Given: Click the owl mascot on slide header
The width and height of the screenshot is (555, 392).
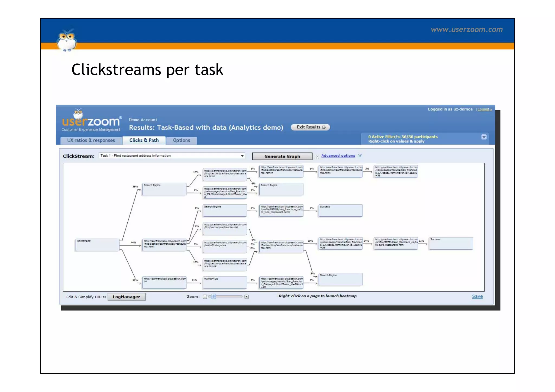Looking at the screenshot, I should pyautogui.click(x=66, y=41).
